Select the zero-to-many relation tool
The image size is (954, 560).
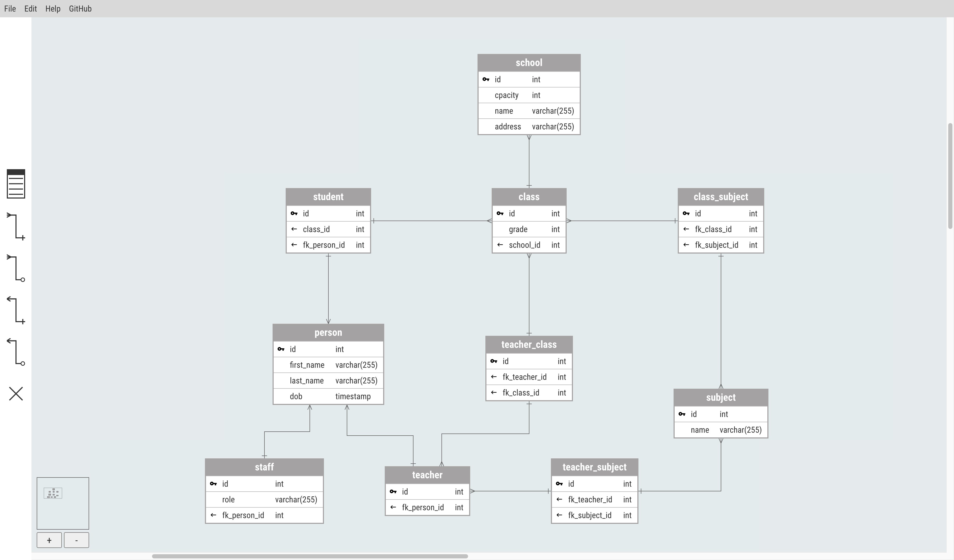point(16,268)
